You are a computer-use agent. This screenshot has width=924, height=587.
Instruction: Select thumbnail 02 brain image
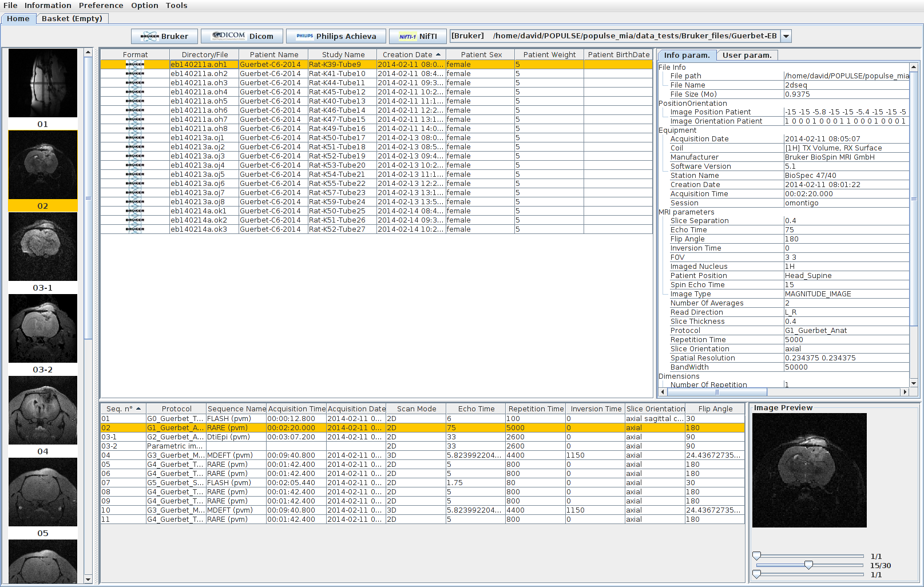click(x=43, y=165)
